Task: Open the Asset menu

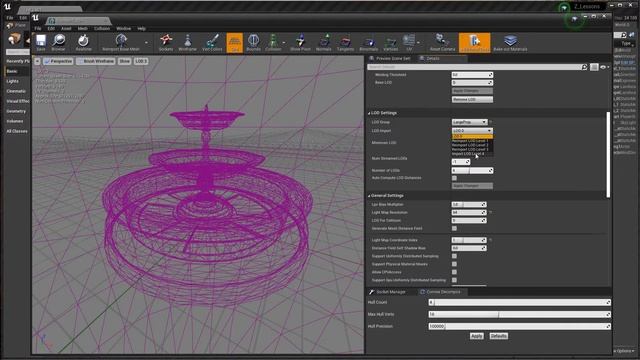Action: [x=66, y=29]
